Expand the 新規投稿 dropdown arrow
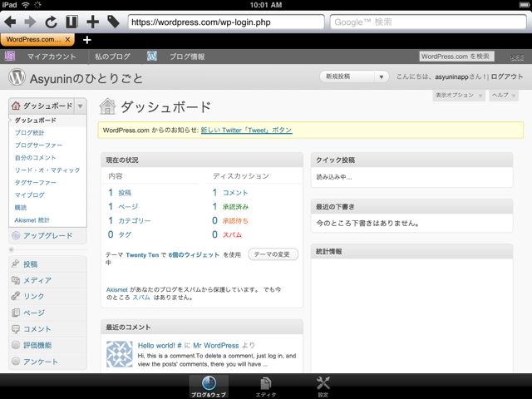 pyautogui.click(x=382, y=77)
